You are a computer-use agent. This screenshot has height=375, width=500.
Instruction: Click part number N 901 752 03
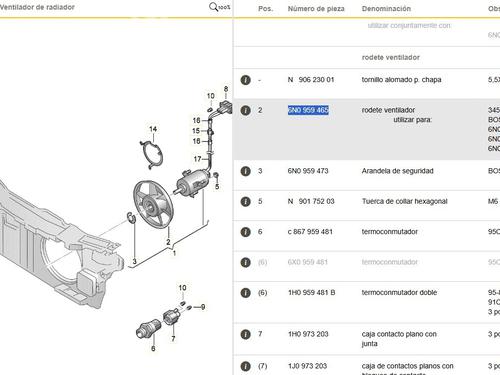click(x=311, y=201)
